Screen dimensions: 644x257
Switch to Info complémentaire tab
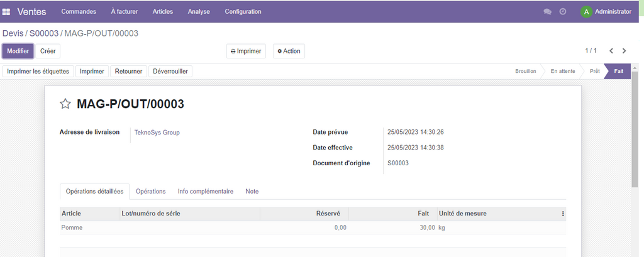tap(205, 191)
